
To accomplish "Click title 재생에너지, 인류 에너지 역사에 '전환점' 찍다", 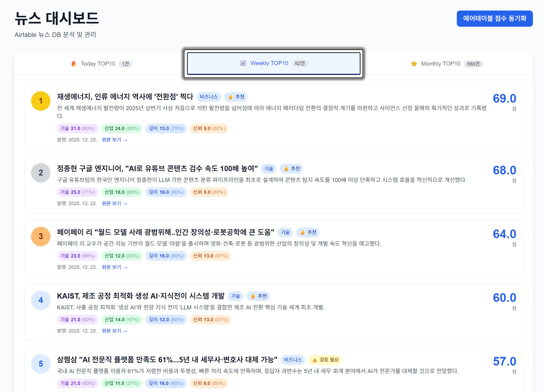I will (x=125, y=97).
